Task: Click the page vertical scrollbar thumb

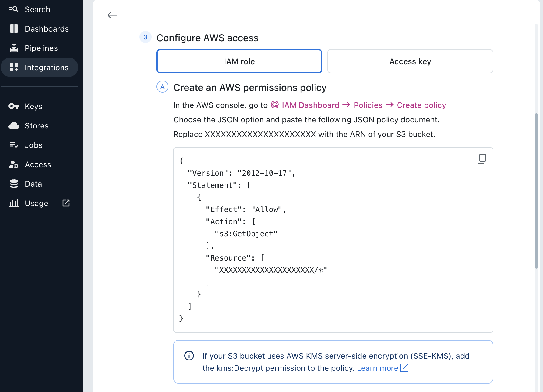Action: [536, 191]
